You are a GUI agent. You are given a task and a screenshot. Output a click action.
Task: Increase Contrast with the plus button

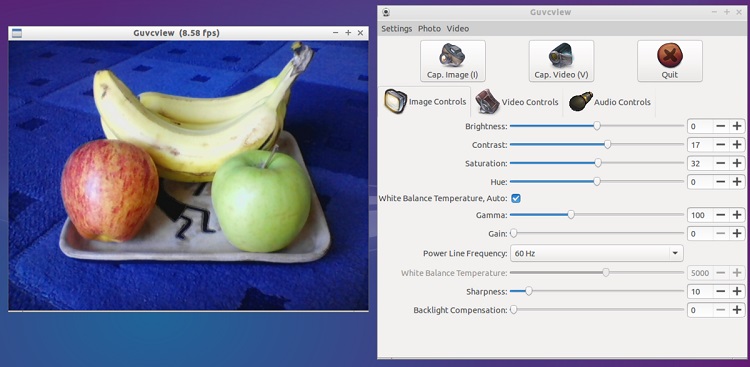(x=737, y=145)
